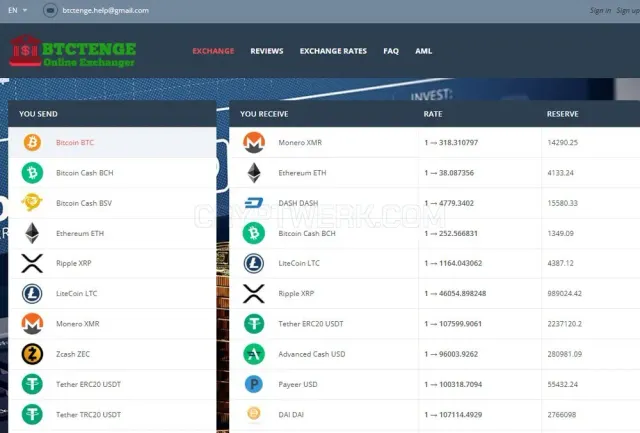Choose the Payeer USD icon
The height and width of the screenshot is (433, 640).
(254, 384)
